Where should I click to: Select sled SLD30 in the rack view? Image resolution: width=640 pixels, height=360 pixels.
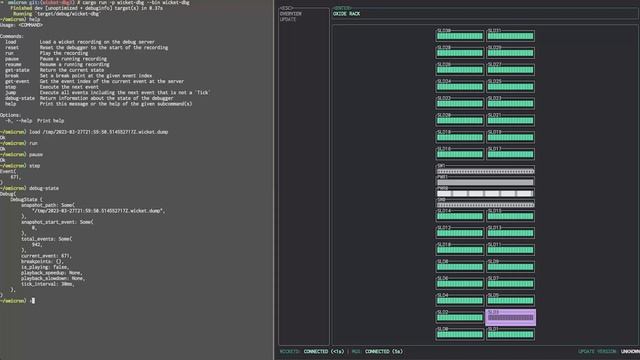460,36
